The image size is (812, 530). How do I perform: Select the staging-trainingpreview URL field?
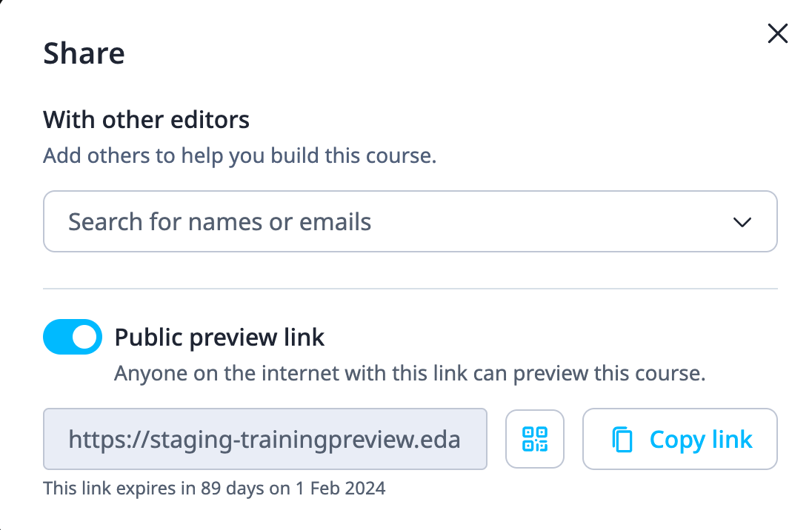tap(264, 440)
